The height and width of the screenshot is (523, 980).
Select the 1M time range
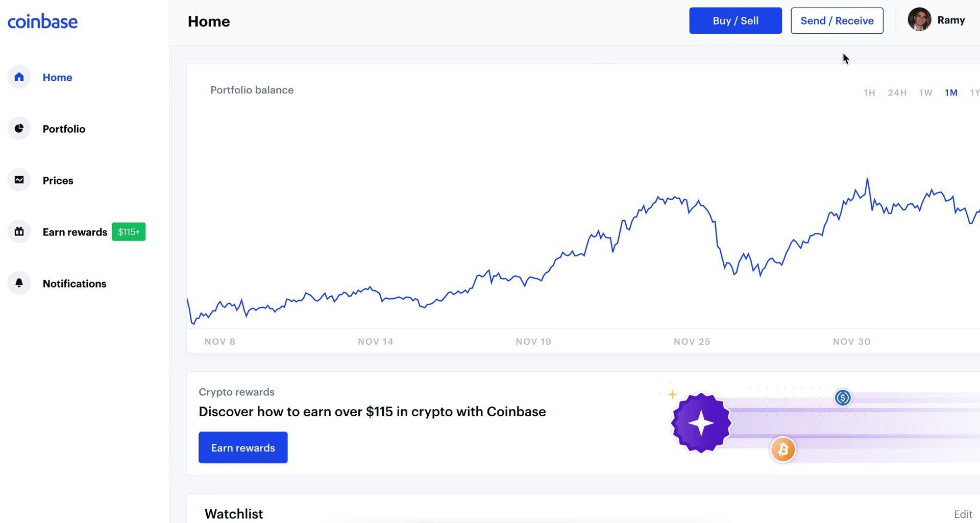(950, 93)
